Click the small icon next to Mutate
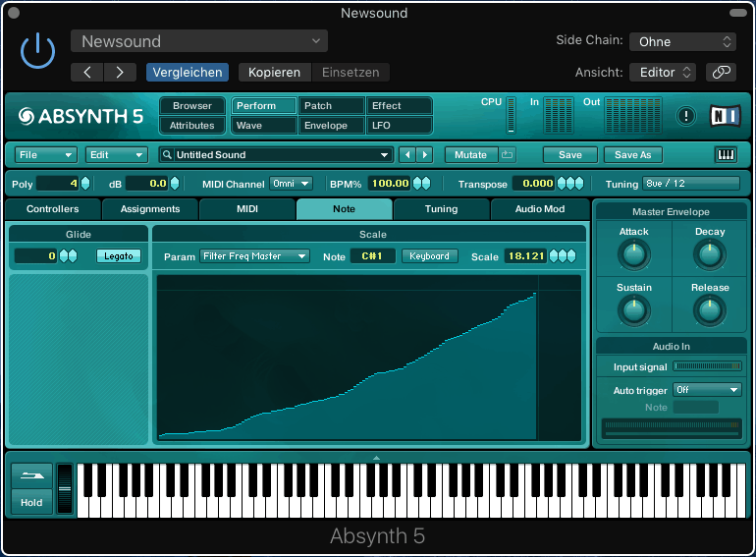The height and width of the screenshot is (557, 756). (507, 155)
